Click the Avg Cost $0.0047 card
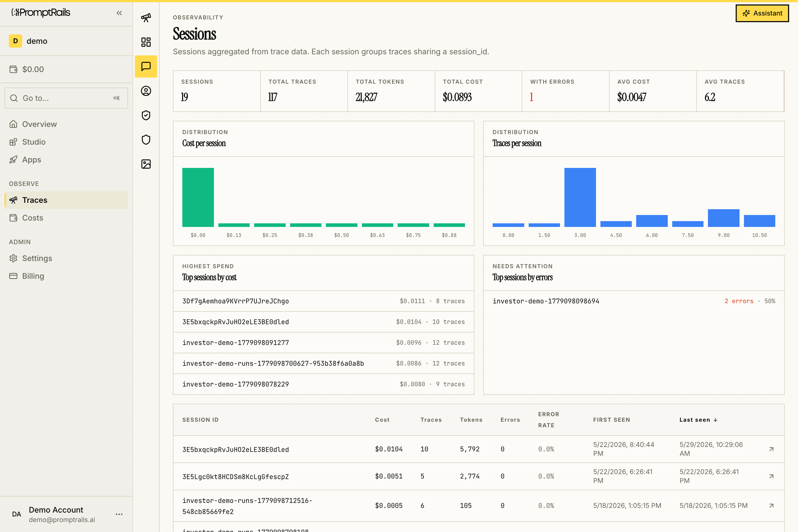The height and width of the screenshot is (532, 798). 653,91
